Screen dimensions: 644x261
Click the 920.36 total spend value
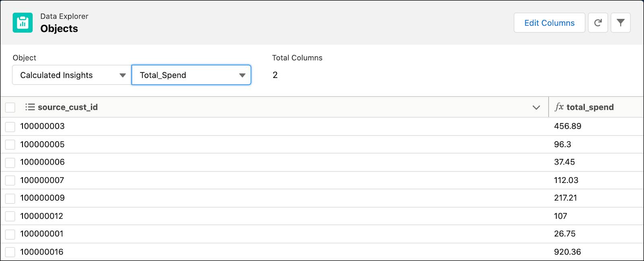[568, 252]
